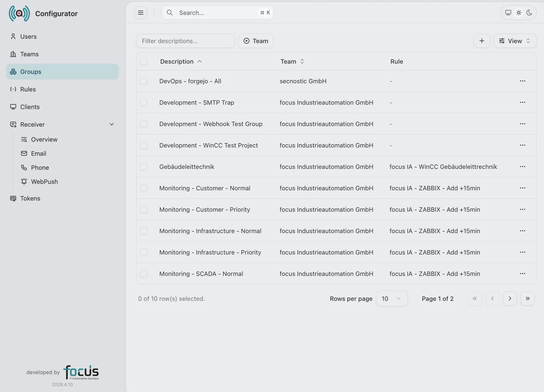The height and width of the screenshot is (392, 544).
Task: Click Page 1 of 2 indicator
Action: (x=438, y=298)
